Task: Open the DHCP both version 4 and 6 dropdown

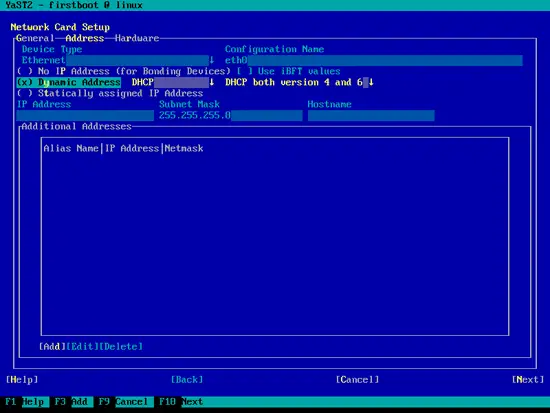Action: pyautogui.click(x=299, y=82)
